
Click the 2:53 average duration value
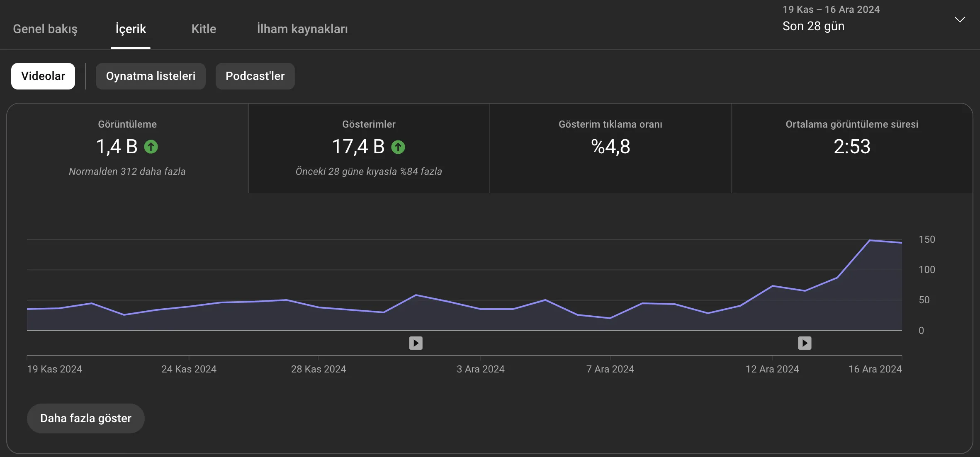coord(852,147)
